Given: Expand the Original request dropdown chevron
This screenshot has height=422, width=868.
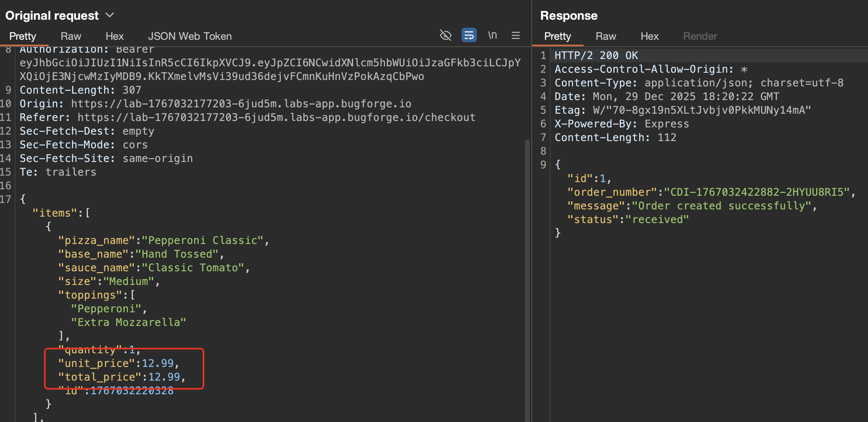Looking at the screenshot, I should [110, 15].
